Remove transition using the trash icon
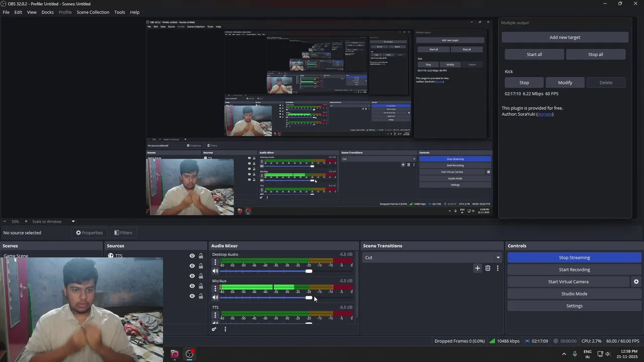This screenshot has height=362, width=644. tap(488, 268)
